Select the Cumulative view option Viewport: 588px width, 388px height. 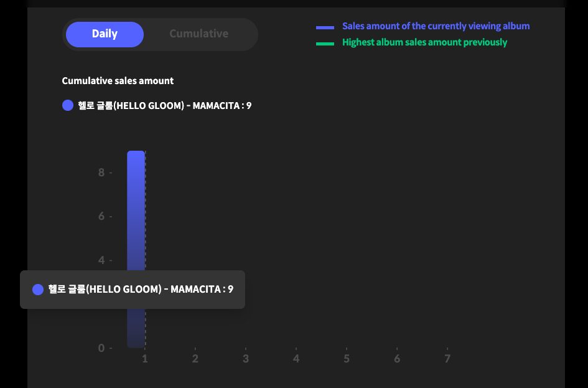tap(198, 34)
